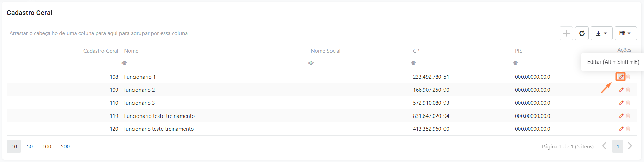Open the column chooser dropdown
644x162 pixels.
click(625, 33)
